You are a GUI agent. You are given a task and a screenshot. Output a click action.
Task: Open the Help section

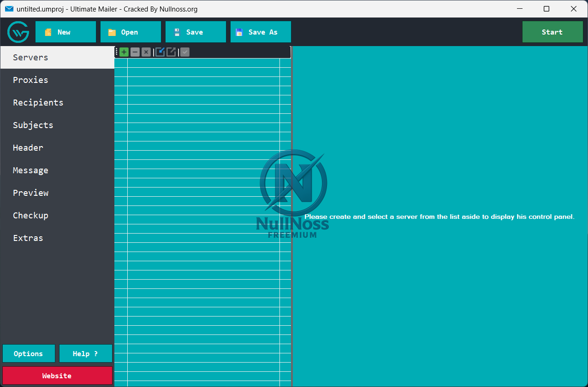click(x=86, y=353)
